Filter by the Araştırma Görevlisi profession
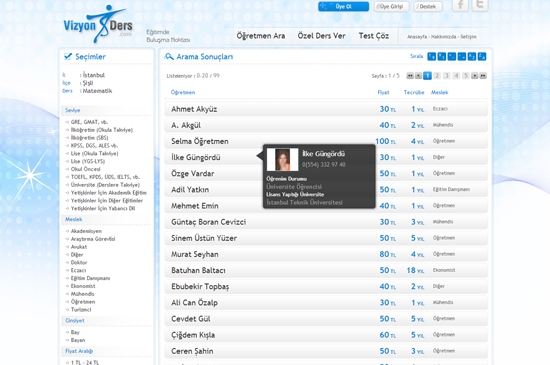The height and width of the screenshot is (365, 550). [x=93, y=239]
